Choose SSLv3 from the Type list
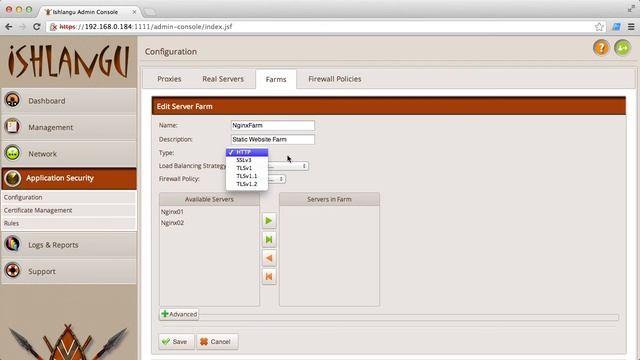 (x=247, y=160)
